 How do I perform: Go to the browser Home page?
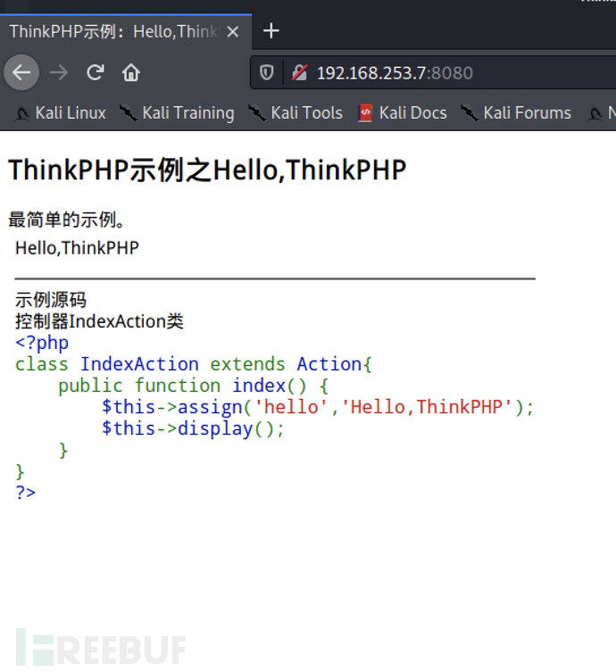131,72
